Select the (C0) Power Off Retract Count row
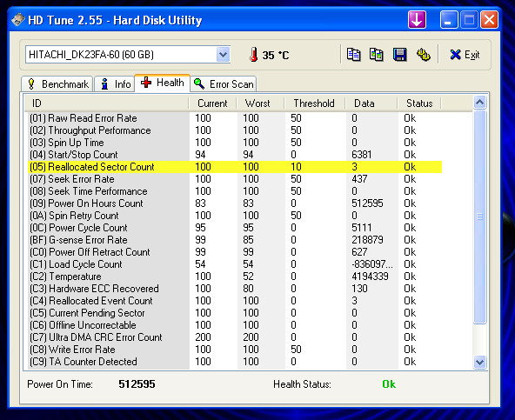The height and width of the screenshot is (420, 515). (235, 252)
